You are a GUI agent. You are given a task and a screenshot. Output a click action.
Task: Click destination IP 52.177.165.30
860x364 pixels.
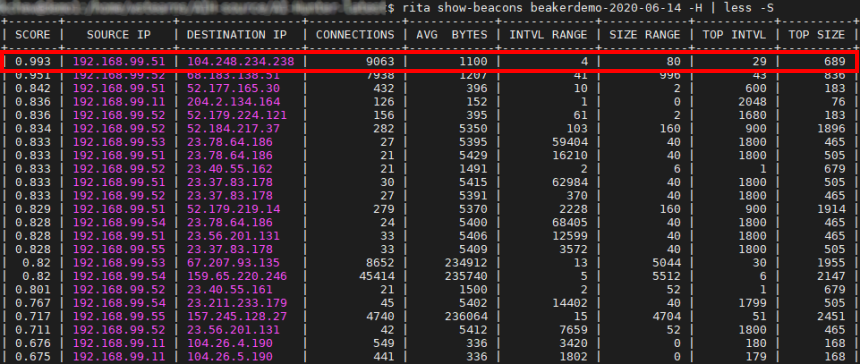click(x=233, y=88)
